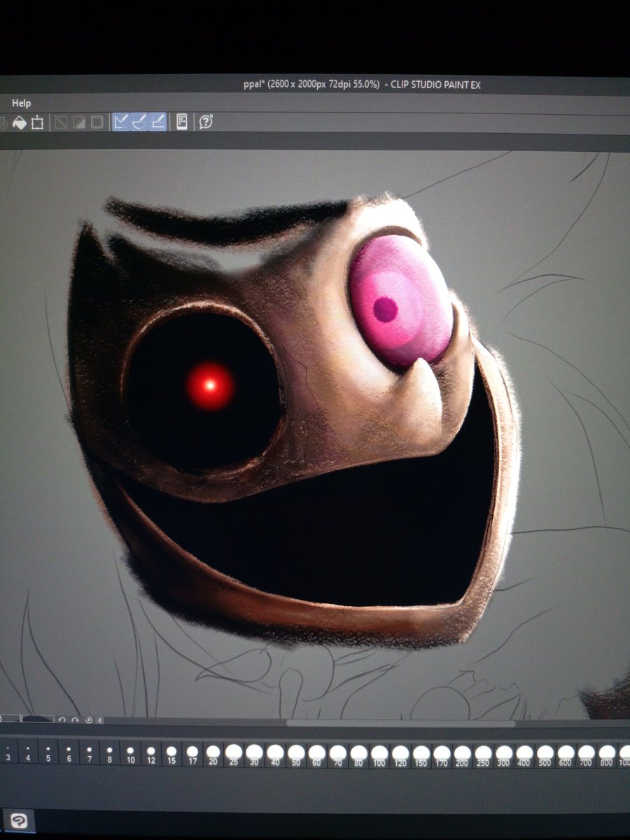Open the Clip Studio launcher icon
630x840 pixels.
pyautogui.click(x=20, y=821)
